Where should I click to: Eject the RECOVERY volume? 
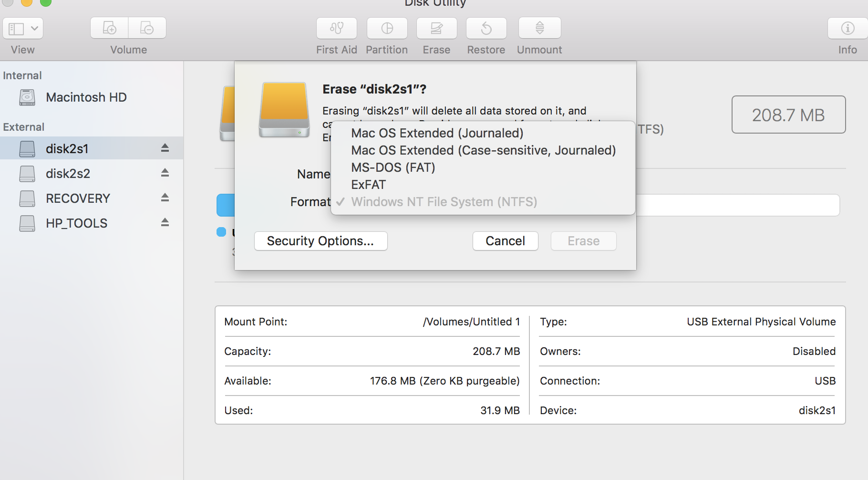click(x=165, y=198)
